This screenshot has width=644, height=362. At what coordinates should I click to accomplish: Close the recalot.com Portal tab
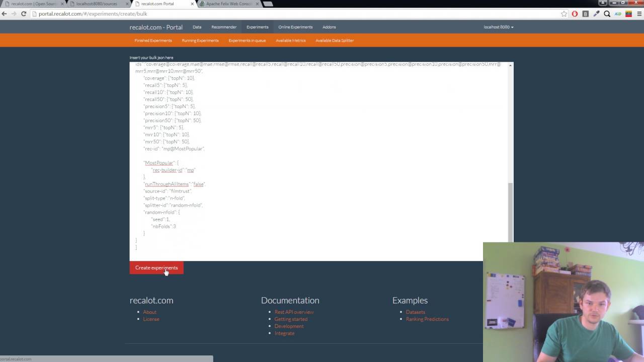coord(192,4)
